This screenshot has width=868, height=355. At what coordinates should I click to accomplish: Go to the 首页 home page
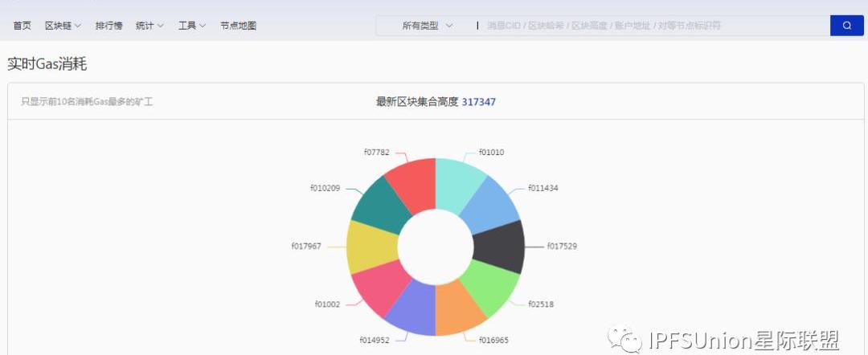(23, 26)
